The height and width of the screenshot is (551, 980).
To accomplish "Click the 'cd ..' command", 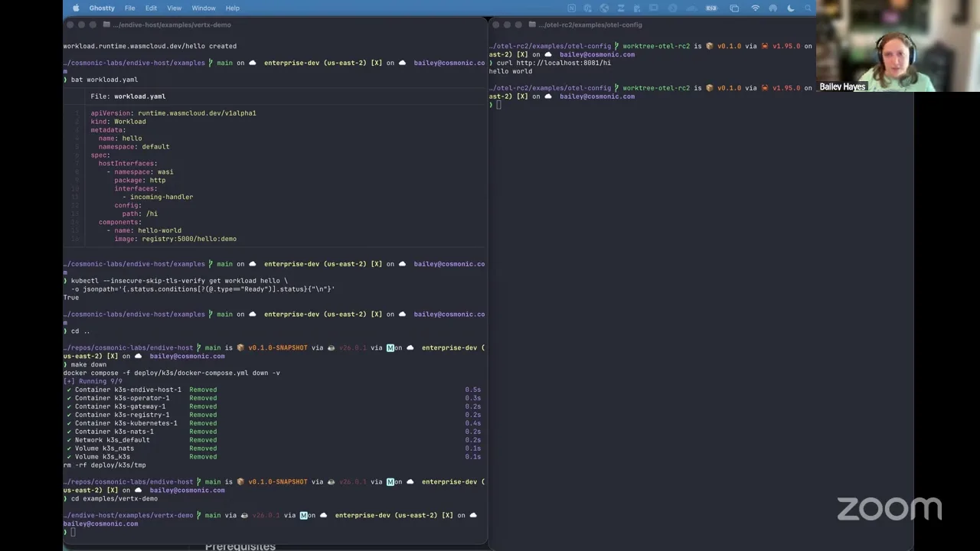I will click(x=80, y=331).
